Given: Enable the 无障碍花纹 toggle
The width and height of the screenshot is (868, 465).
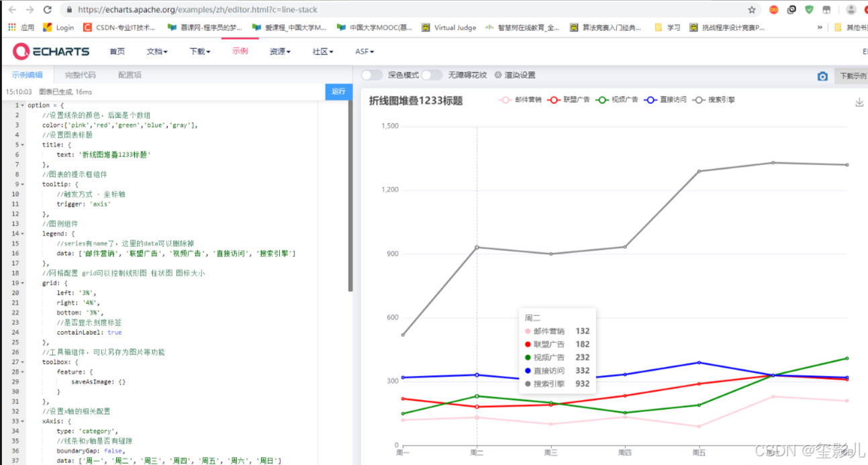Looking at the screenshot, I should (433, 74).
